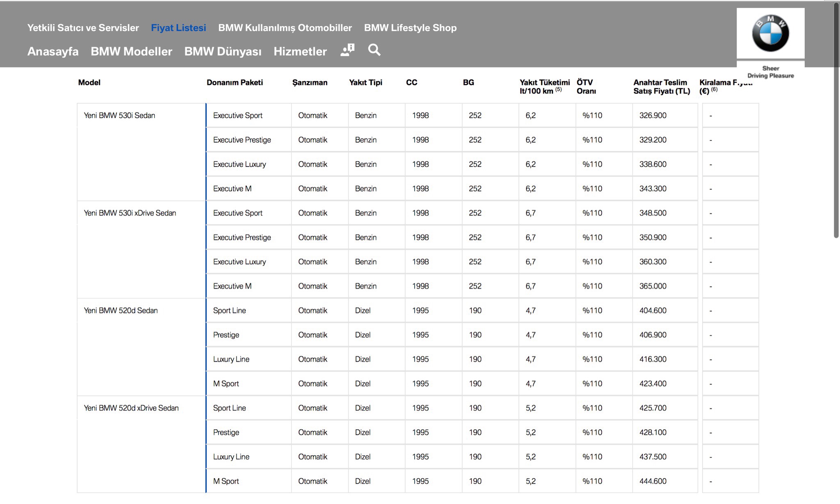Viewport: 840px width, 504px height.
Task: Click the CC column header
Action: [x=411, y=82]
